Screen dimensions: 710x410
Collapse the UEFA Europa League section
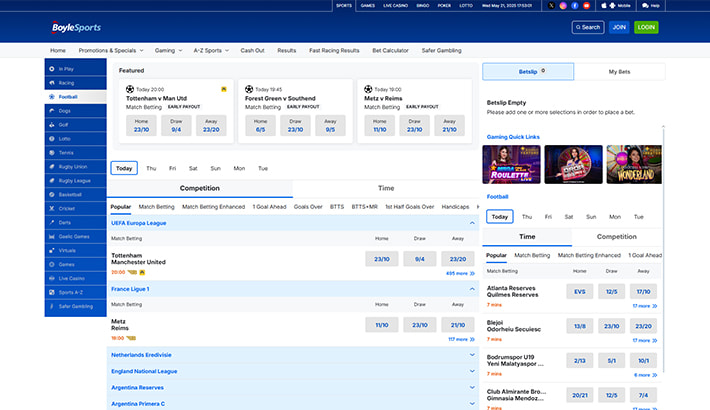[472, 223]
